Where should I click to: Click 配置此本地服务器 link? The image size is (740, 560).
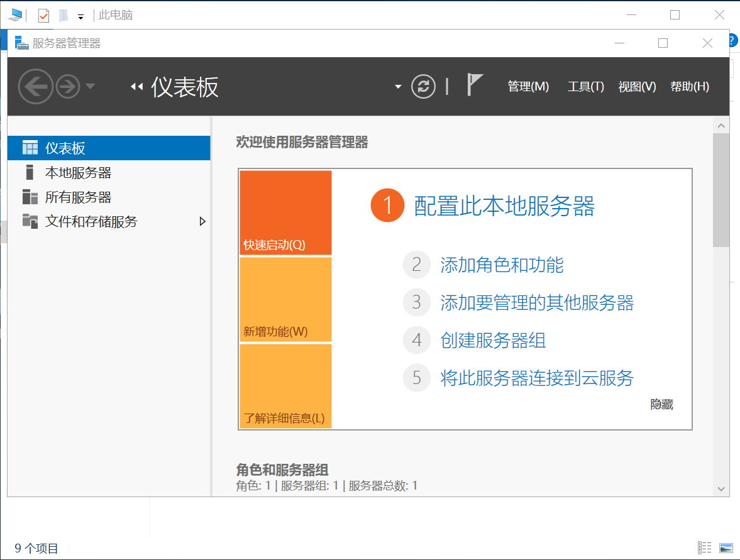[x=504, y=206]
